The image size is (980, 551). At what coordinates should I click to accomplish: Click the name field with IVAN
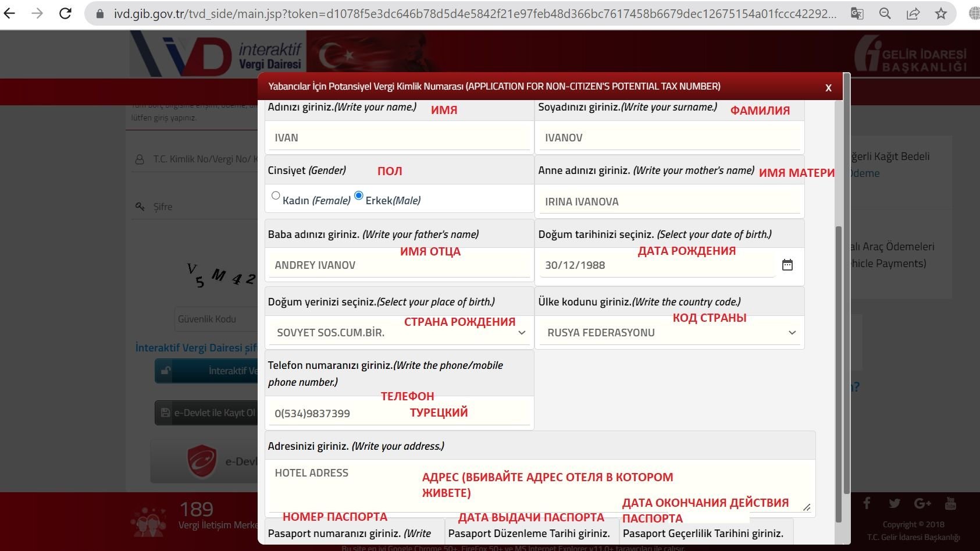[x=399, y=138]
